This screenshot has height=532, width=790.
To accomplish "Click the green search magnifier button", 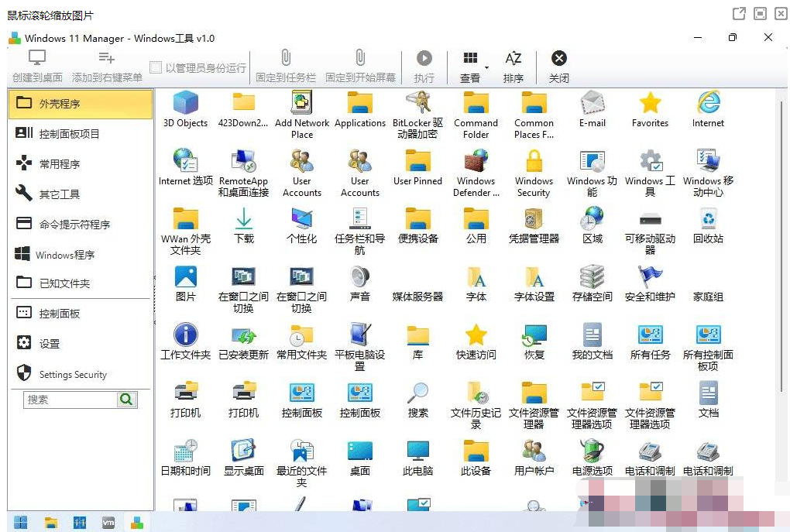I will [x=126, y=400].
